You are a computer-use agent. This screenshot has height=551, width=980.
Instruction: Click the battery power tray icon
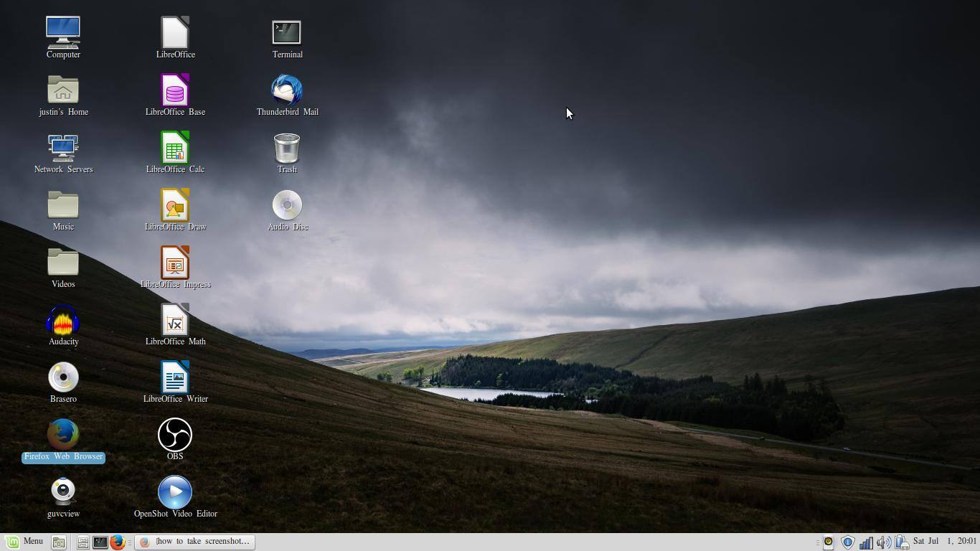902,542
